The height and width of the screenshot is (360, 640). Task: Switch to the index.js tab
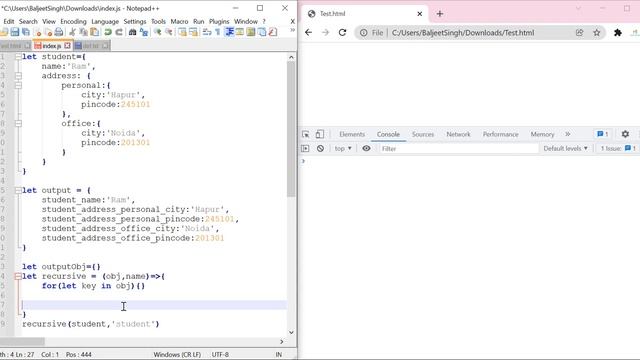(x=51, y=46)
